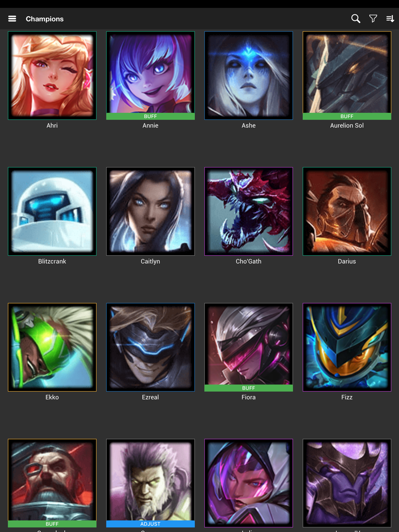Screen dimensions: 399x532
Task: Choose the Ashe portrait
Action: pyautogui.click(x=249, y=75)
